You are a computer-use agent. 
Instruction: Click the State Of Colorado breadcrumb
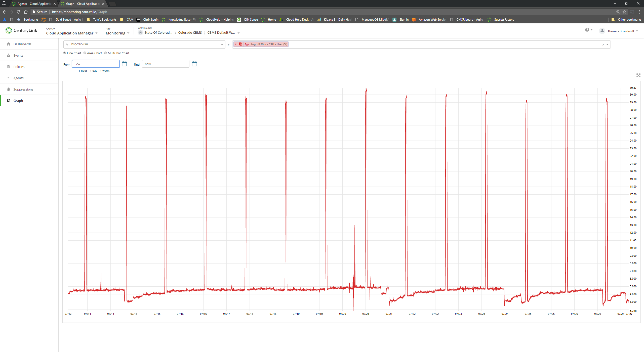point(158,33)
